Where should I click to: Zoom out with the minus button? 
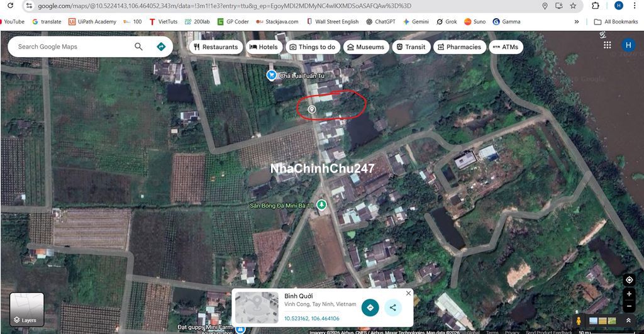(x=629, y=306)
